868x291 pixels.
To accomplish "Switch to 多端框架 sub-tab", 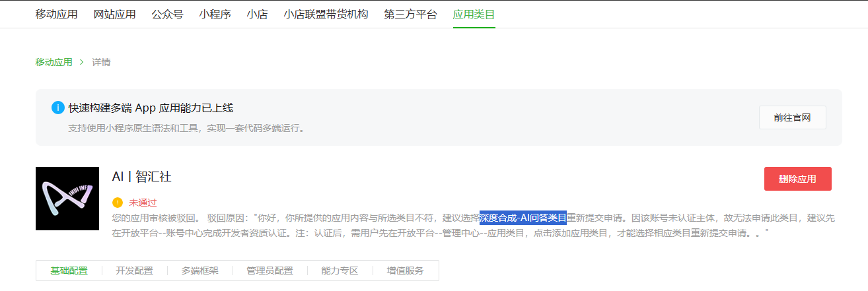I will (x=200, y=271).
